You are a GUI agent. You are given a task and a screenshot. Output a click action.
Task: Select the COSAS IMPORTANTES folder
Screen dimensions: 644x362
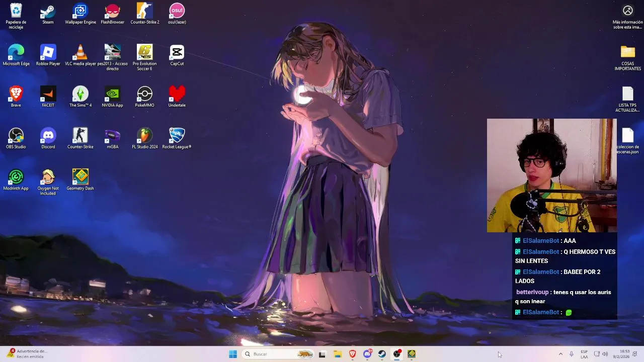pyautogui.click(x=627, y=58)
